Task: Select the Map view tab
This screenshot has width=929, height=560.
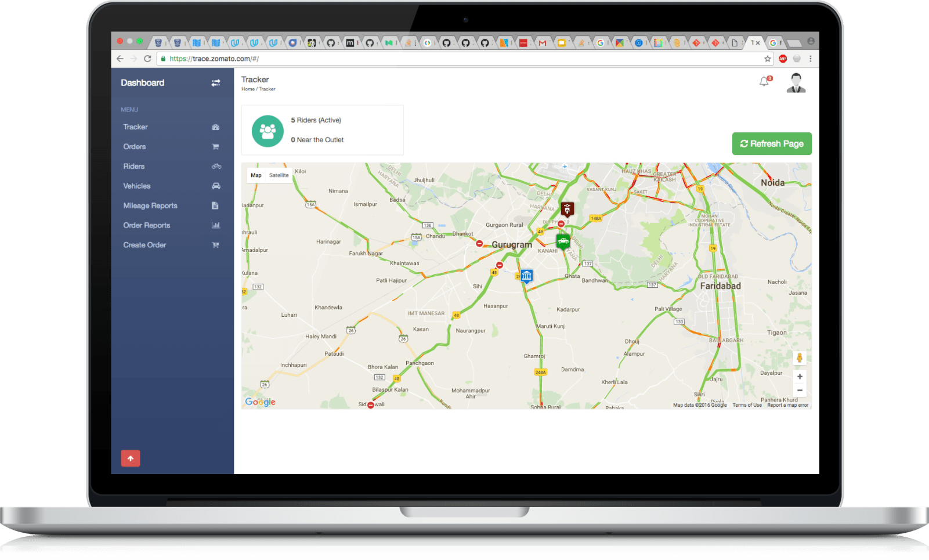Action: [256, 175]
